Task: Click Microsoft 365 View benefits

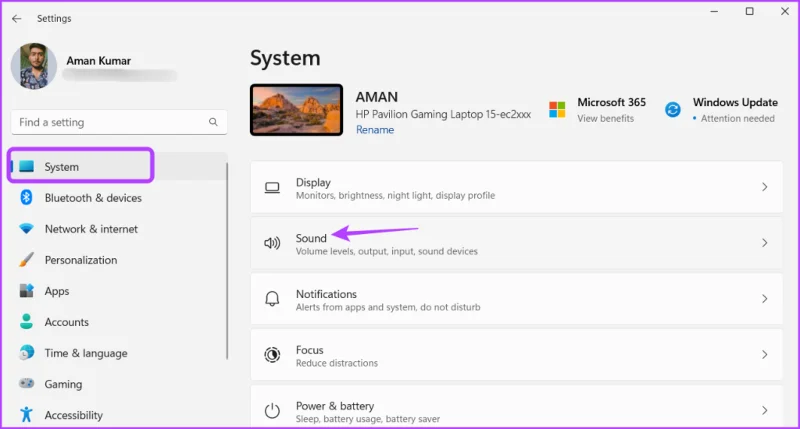Action: pyautogui.click(x=606, y=118)
